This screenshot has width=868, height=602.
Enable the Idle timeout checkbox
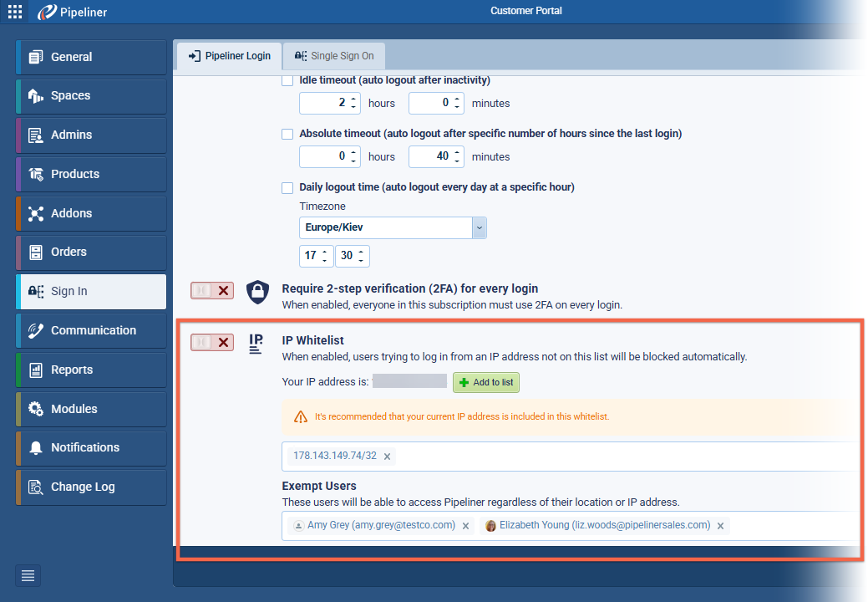287,79
